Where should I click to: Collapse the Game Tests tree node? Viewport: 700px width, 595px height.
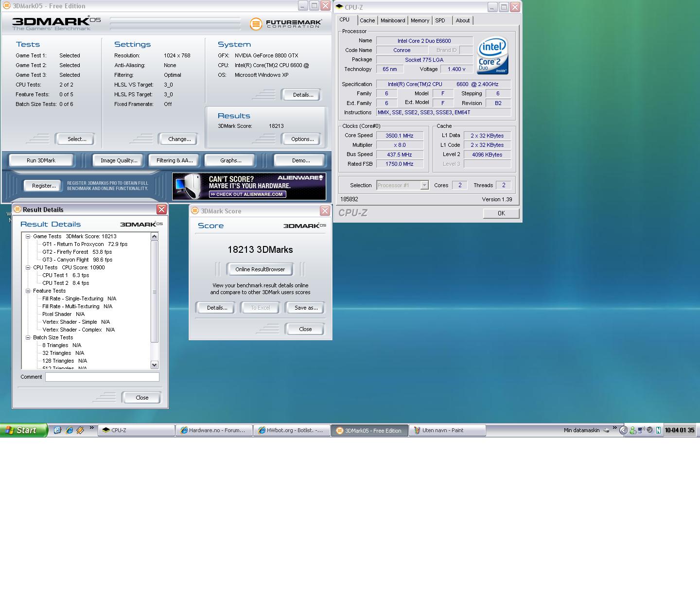[x=28, y=236]
